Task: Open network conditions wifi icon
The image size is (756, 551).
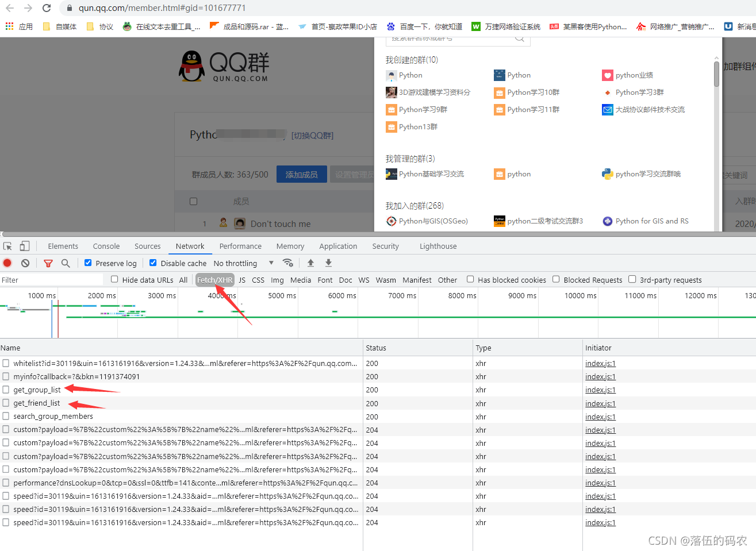Action: click(288, 263)
